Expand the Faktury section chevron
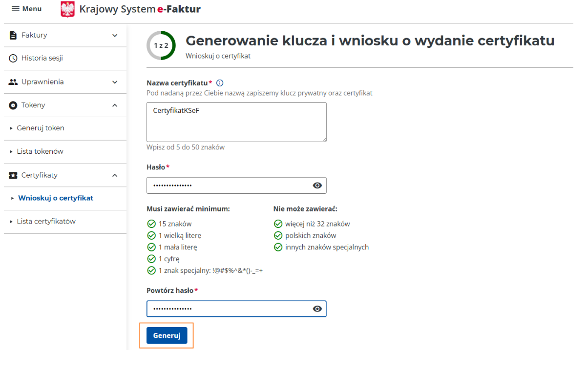 [x=115, y=35]
